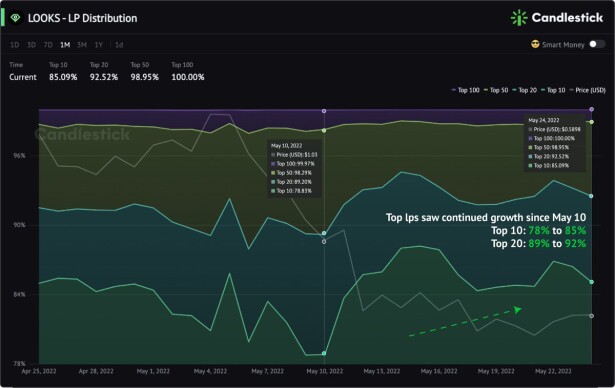Select the 1M time range
Viewport: 615px width, 388px height.
(x=65, y=45)
